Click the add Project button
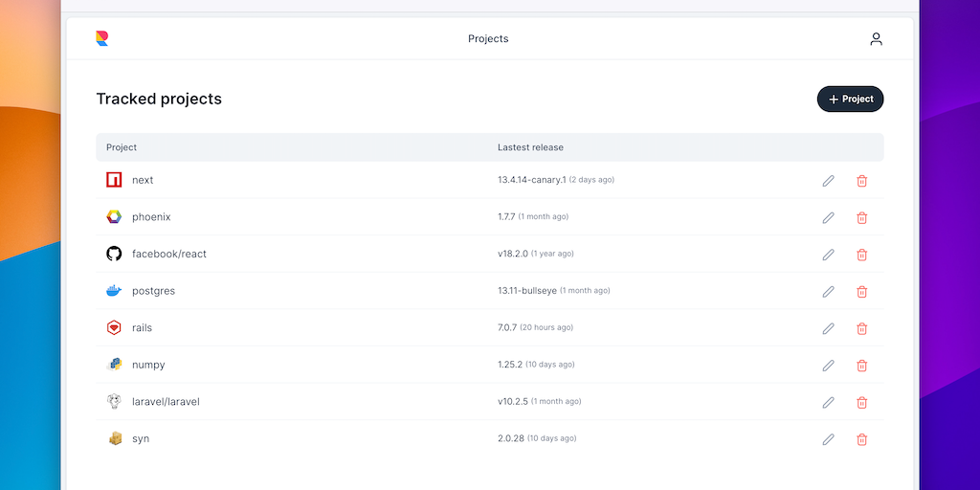980x490 pixels. [x=850, y=99]
